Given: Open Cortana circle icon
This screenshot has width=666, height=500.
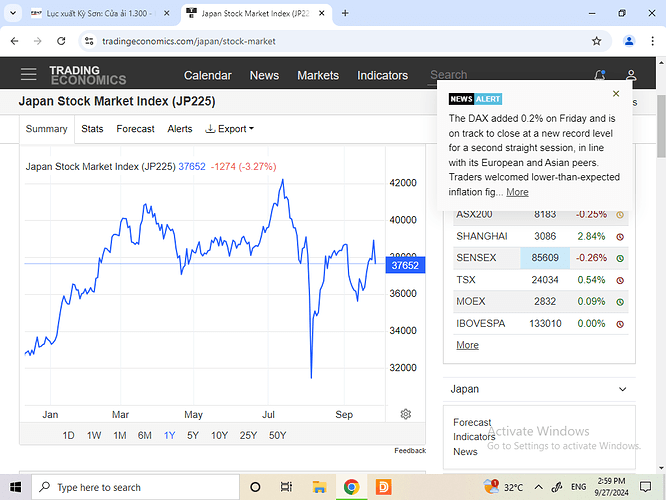Looking at the screenshot, I should (255, 487).
